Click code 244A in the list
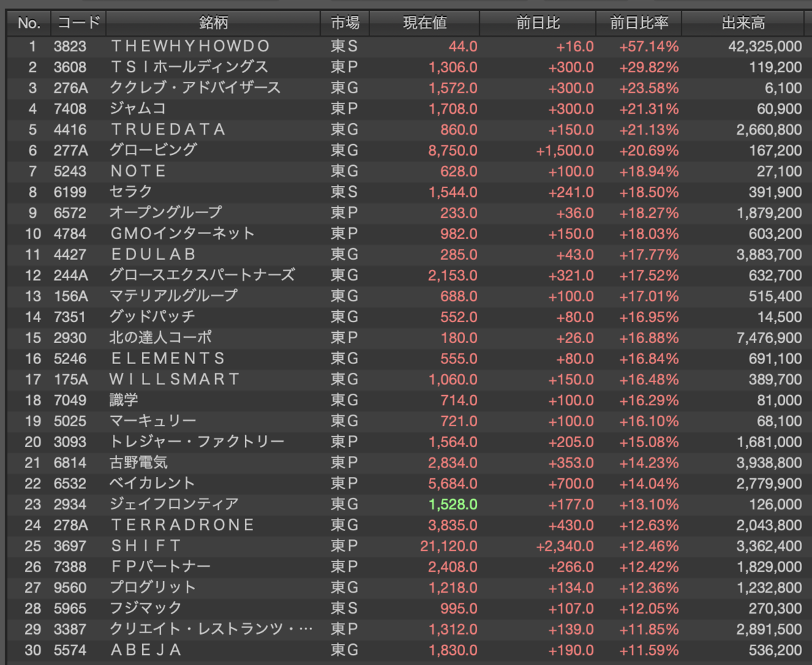The image size is (812, 665). 70,275
